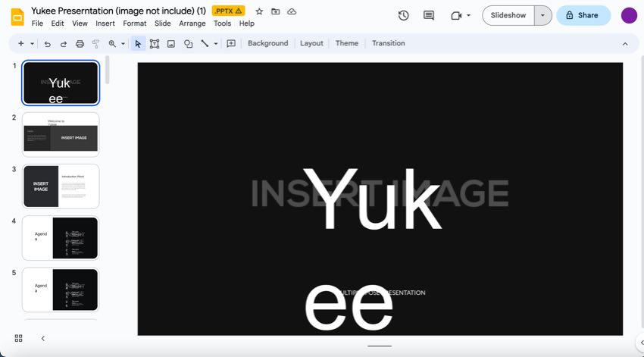Select the line tool

pyautogui.click(x=205, y=43)
